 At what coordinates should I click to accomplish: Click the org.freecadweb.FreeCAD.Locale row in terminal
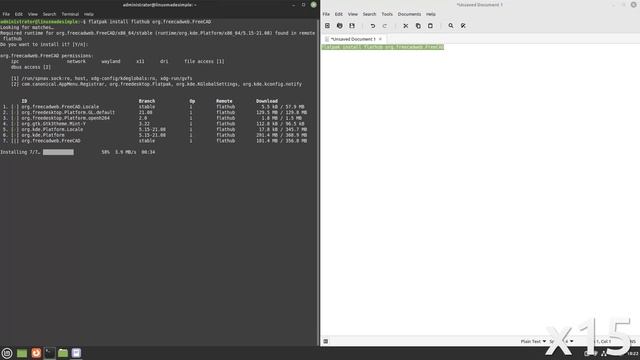[155, 107]
